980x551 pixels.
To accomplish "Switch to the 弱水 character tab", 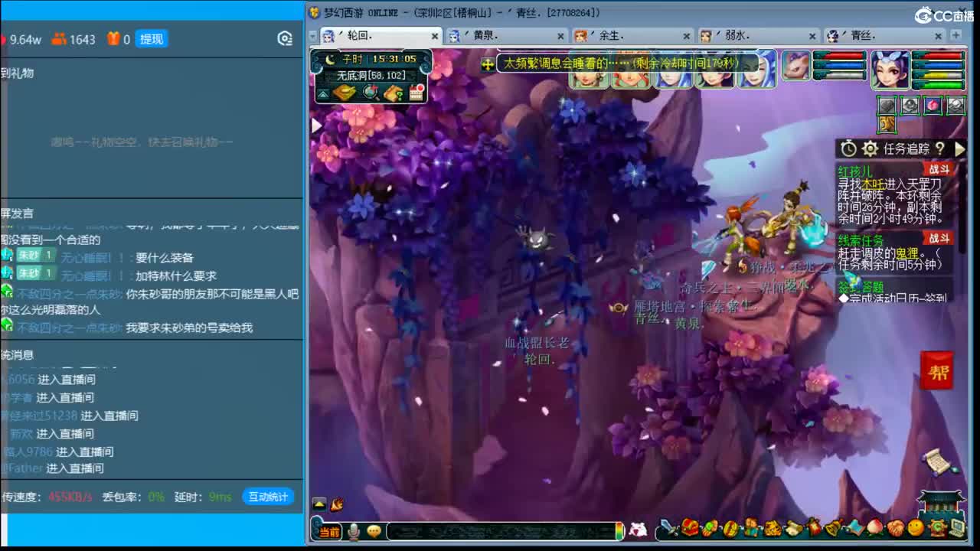I will pos(759,36).
